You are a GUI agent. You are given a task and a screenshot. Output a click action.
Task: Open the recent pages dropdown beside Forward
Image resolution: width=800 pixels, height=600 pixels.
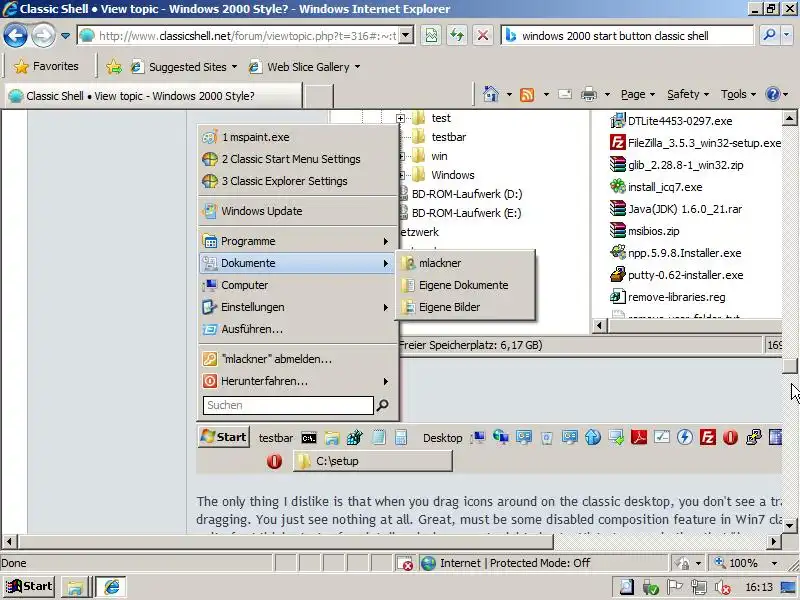point(65,36)
